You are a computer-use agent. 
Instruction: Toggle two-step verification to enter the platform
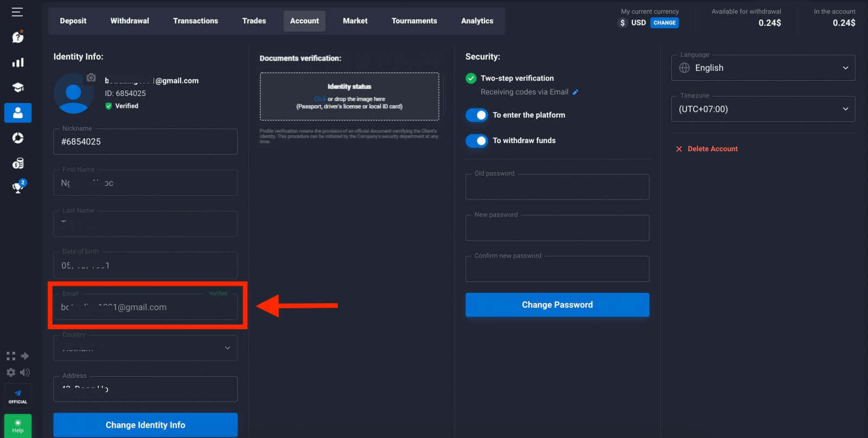(x=477, y=115)
